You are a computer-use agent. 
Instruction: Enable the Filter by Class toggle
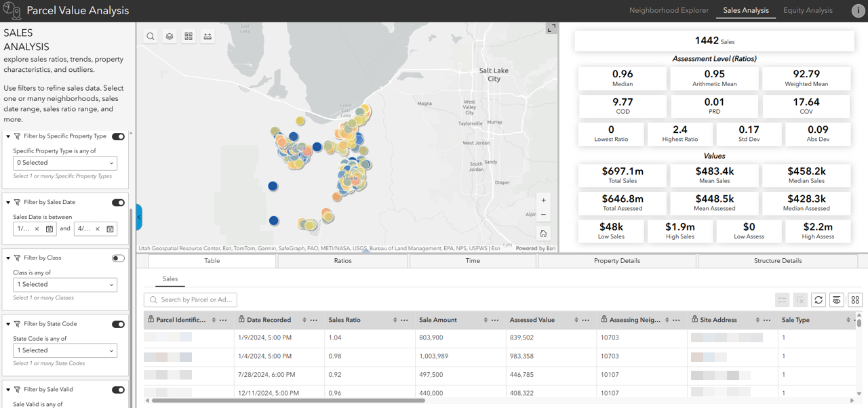pyautogui.click(x=118, y=258)
